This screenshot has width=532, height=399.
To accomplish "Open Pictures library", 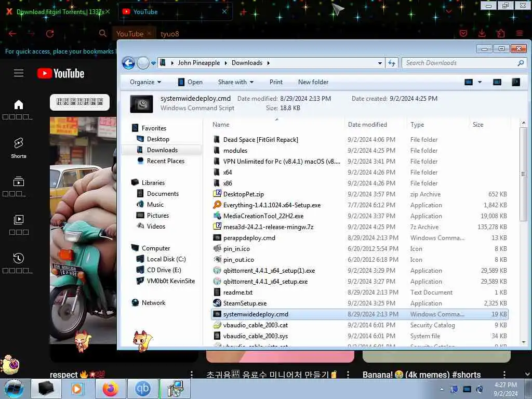I will tap(158, 216).
